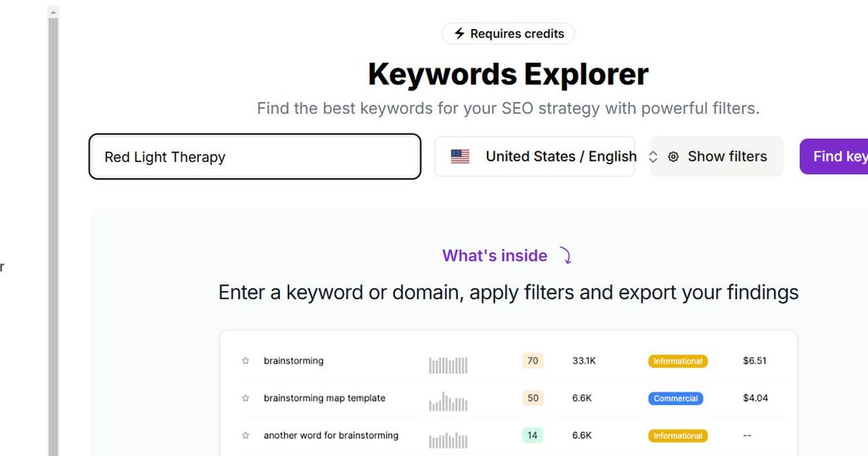Click the settings gear on Show filters
The image size is (868, 456).
point(673,156)
